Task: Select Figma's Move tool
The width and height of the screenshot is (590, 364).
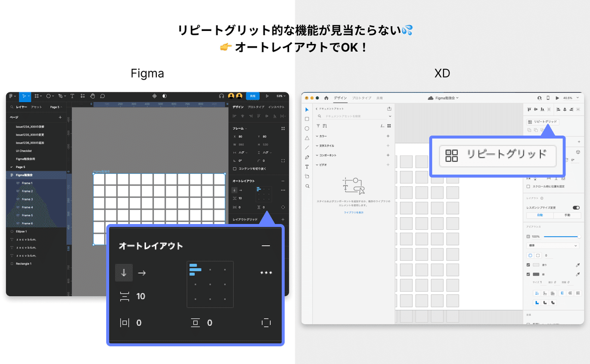Action: 24,96
